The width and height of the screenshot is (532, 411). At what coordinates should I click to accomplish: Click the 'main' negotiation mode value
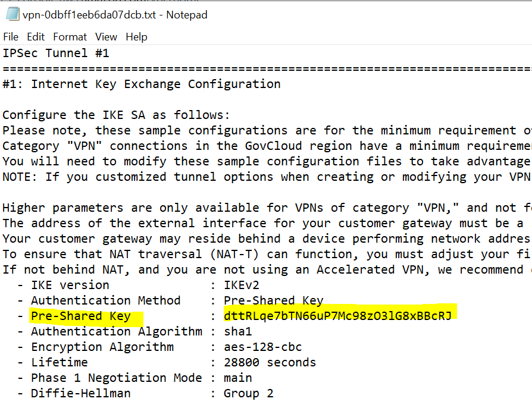(238, 378)
